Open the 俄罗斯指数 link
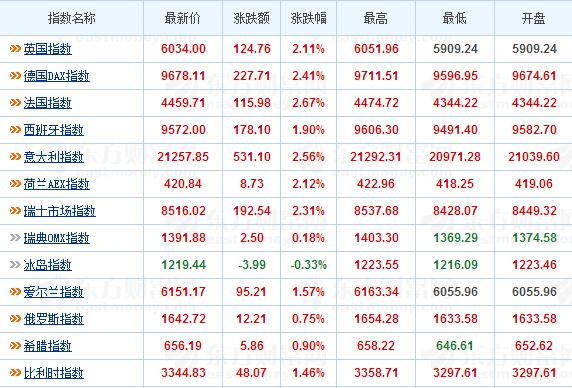This screenshot has width=572, height=388. (54, 319)
